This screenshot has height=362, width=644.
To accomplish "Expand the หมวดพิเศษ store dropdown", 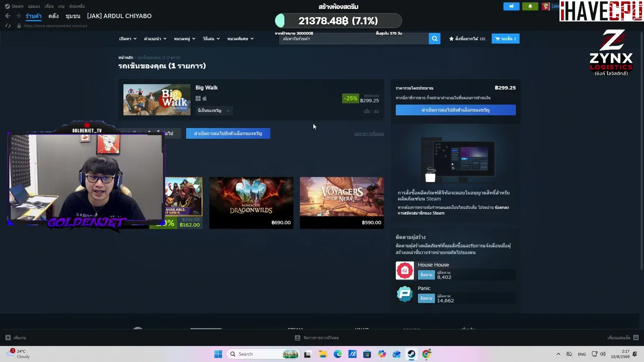I will tap(240, 39).
